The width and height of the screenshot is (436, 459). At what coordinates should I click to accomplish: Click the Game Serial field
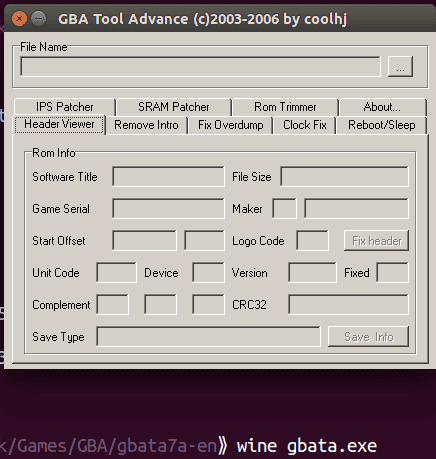168,209
